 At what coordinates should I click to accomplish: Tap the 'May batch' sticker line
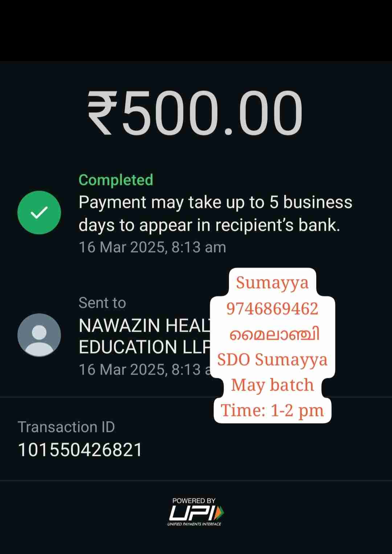[x=272, y=385]
